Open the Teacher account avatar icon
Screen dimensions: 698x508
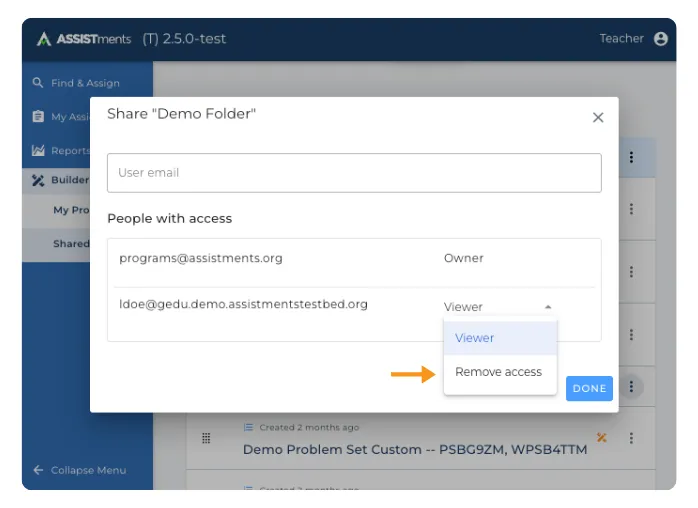point(661,39)
